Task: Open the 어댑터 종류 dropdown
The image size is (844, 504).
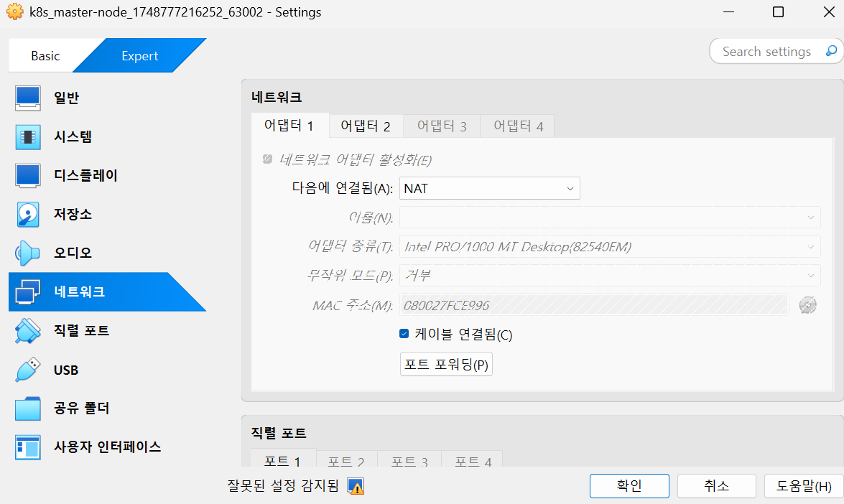Action: click(610, 246)
